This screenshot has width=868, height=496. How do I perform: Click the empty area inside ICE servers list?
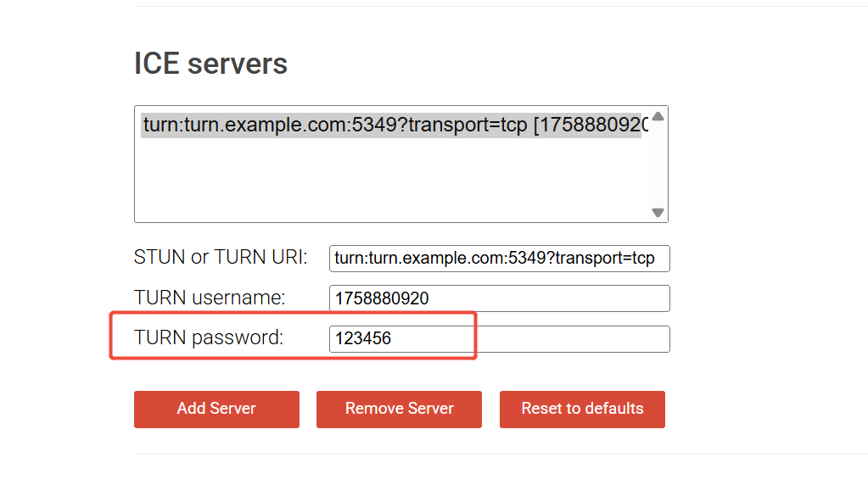[x=390, y=182]
